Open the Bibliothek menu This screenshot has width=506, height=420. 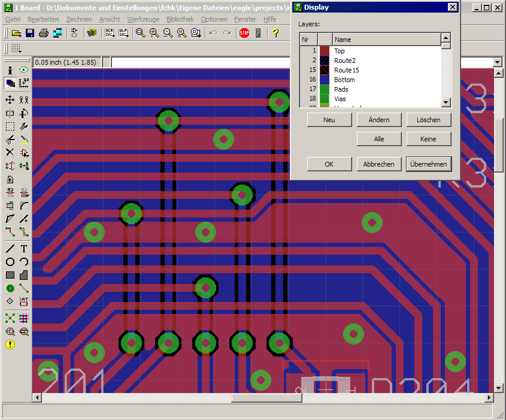pyautogui.click(x=180, y=19)
